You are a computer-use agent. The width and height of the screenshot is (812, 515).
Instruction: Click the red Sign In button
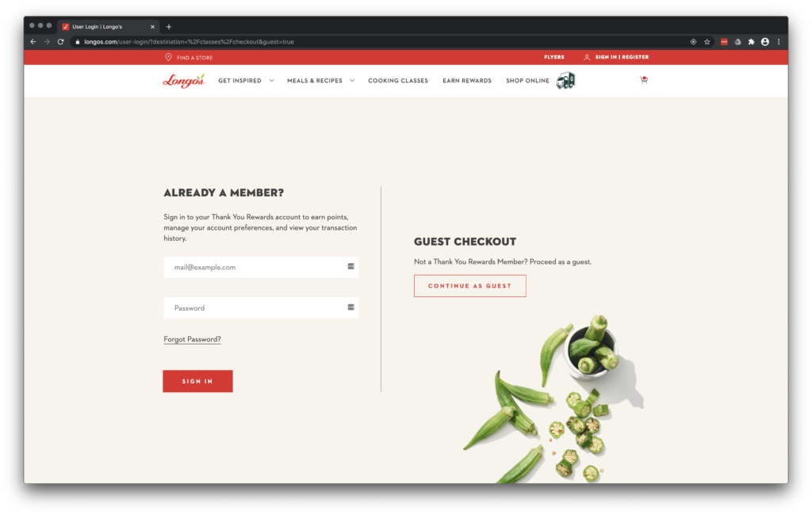(197, 381)
